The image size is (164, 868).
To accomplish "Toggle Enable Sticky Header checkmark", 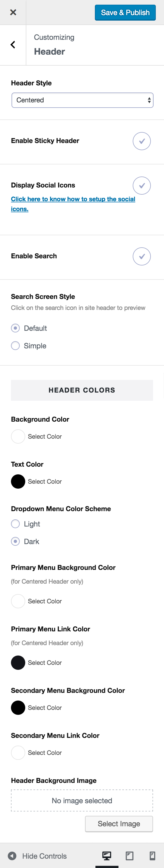I will [x=142, y=141].
